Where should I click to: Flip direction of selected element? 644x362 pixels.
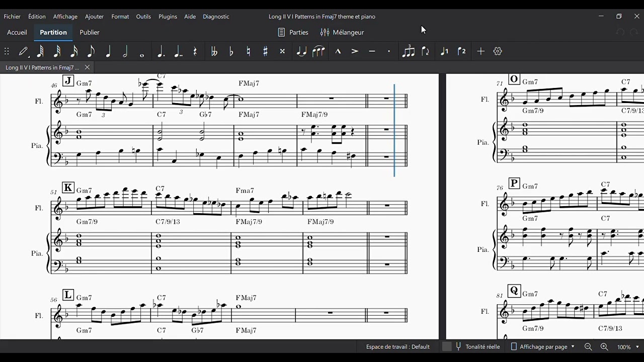click(425, 51)
